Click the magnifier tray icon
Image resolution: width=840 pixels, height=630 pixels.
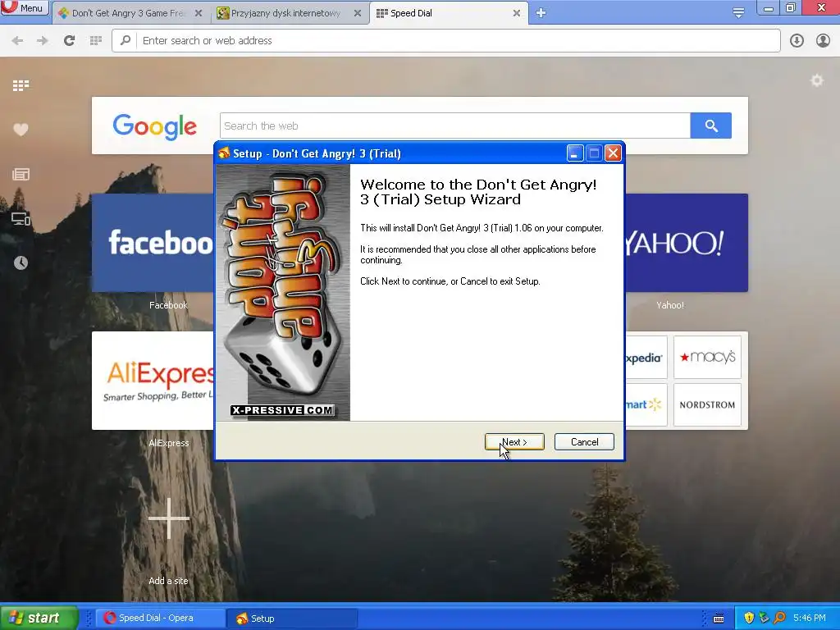click(x=779, y=619)
